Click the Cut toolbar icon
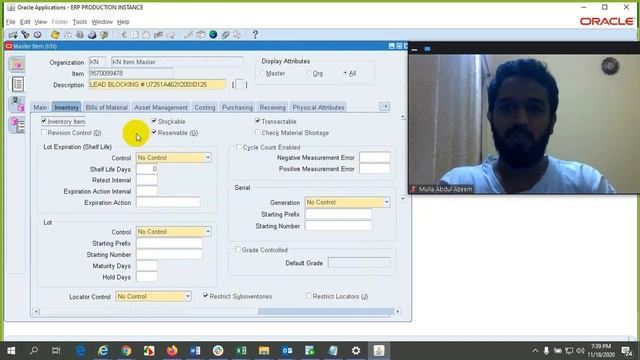Viewport: 640px width, 360px height. pos(123,35)
